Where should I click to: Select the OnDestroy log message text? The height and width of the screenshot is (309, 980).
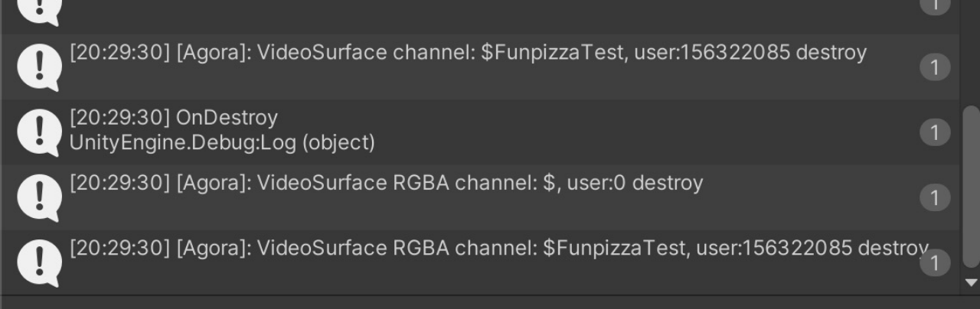(x=173, y=118)
